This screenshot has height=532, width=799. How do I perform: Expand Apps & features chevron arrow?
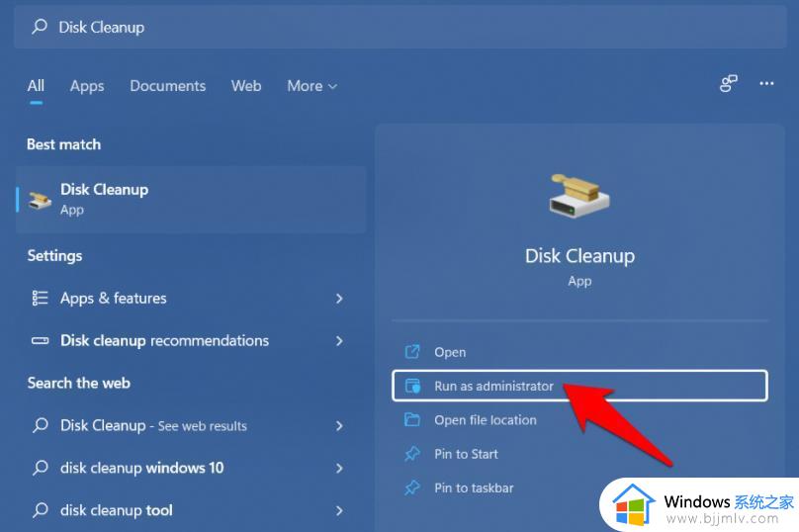[339, 298]
